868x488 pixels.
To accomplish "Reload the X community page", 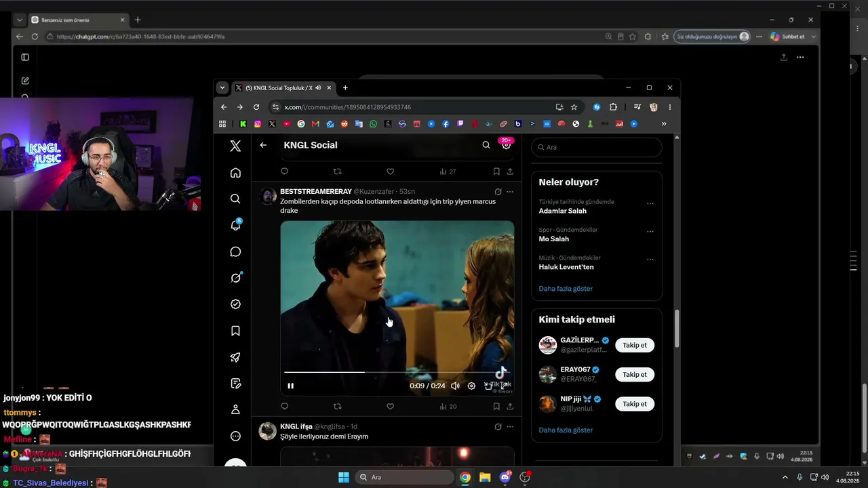I will click(256, 107).
